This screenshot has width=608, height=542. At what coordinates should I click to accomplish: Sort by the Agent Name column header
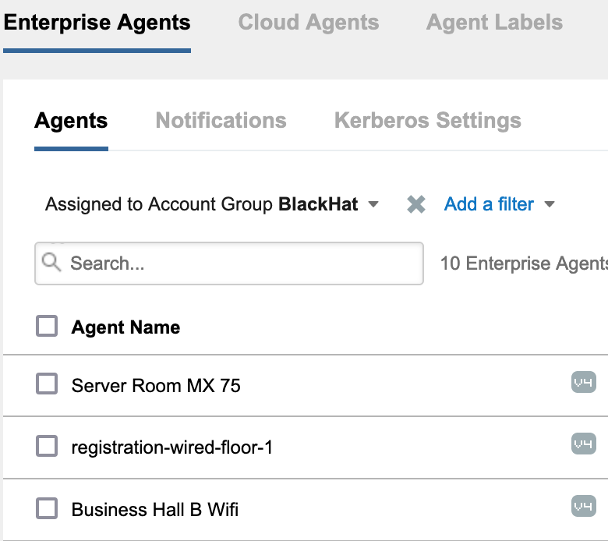click(126, 327)
